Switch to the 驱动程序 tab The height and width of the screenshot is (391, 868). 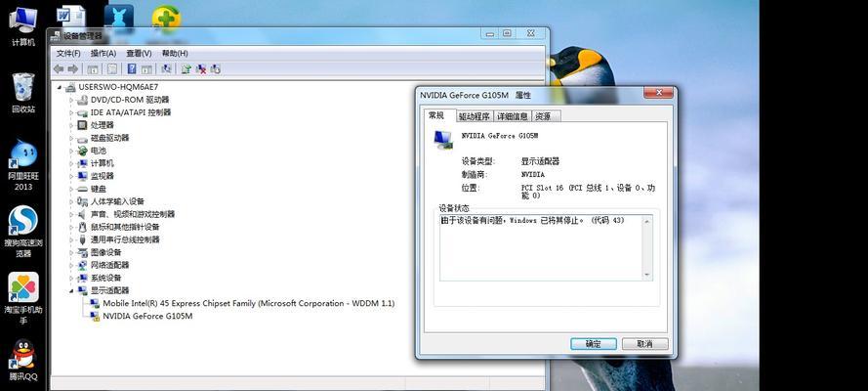click(475, 116)
